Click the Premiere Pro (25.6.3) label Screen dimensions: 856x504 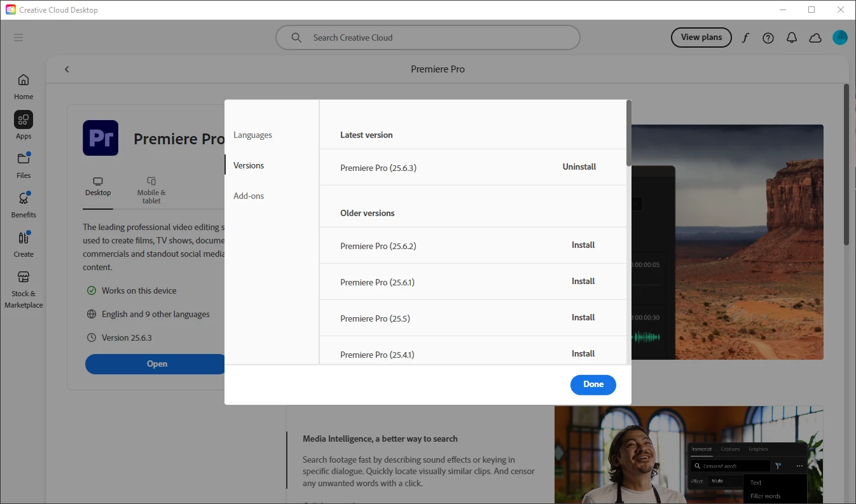378,168
